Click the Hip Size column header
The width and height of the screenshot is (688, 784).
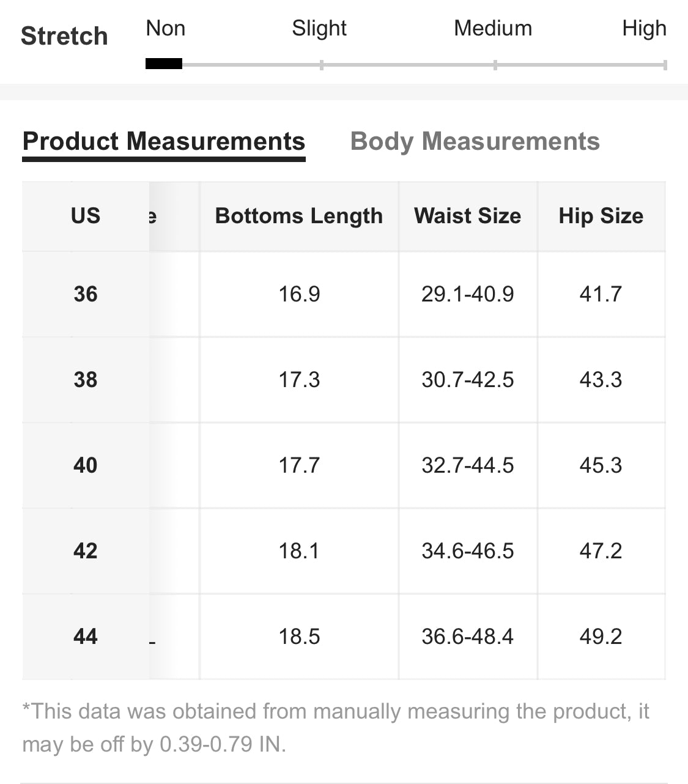coord(601,216)
